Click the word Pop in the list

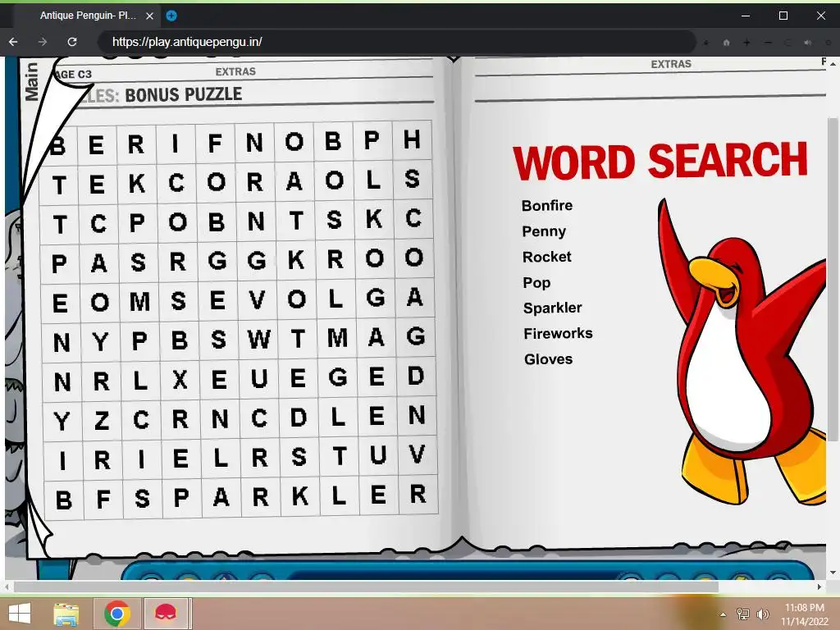coord(536,282)
